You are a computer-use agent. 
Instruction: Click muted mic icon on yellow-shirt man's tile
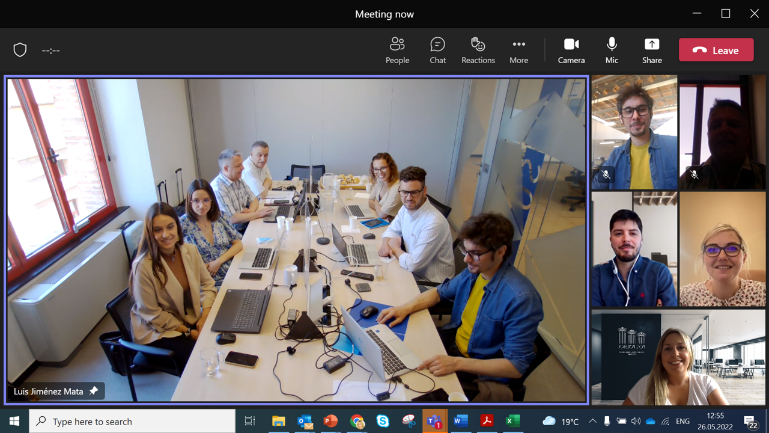tap(606, 174)
